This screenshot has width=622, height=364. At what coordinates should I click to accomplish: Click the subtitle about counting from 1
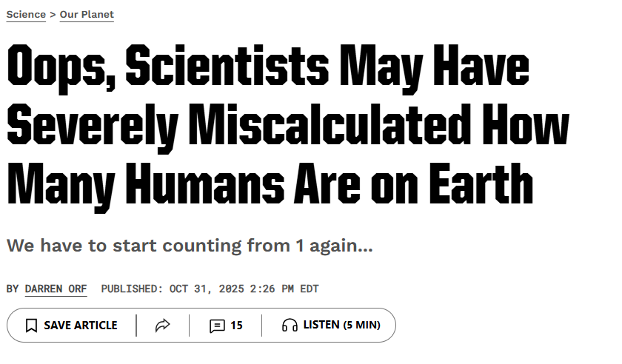(190, 246)
